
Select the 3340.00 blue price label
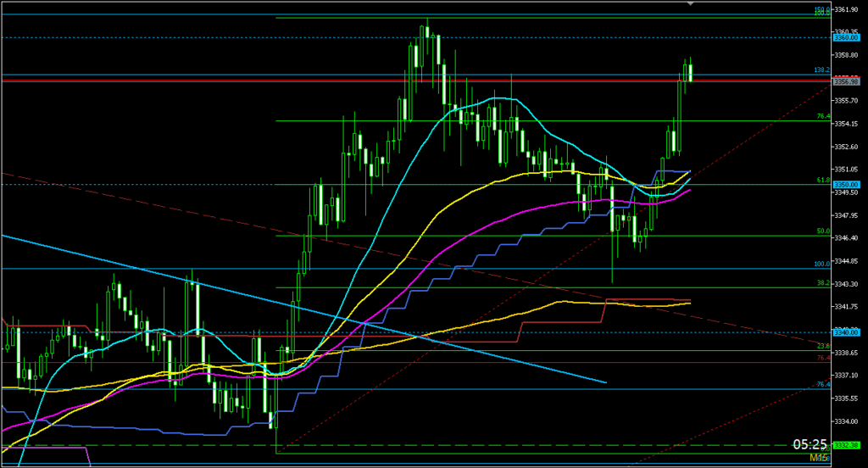pyautogui.click(x=847, y=332)
